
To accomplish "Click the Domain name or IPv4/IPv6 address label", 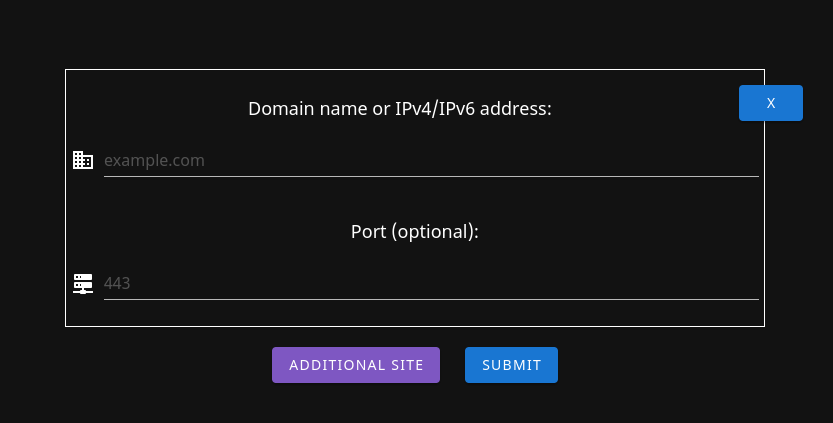I will pyautogui.click(x=400, y=109).
